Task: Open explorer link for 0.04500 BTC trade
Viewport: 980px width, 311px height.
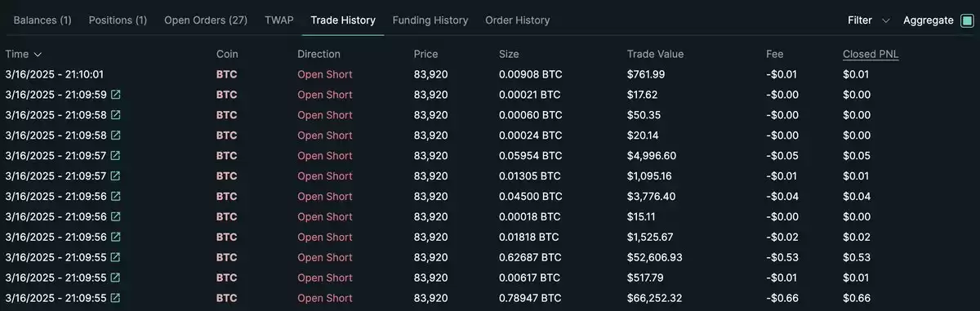Action: pyautogui.click(x=116, y=197)
